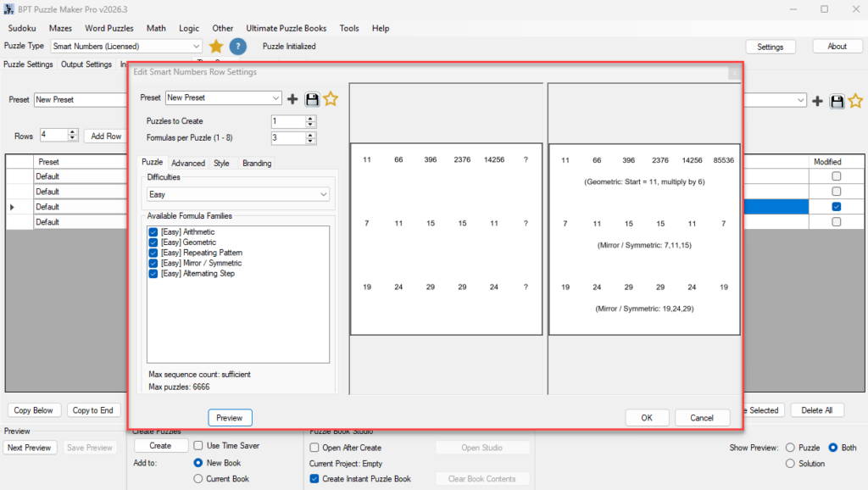Toggle the [Easy] Alternating Step checkbox
868x490 pixels.
(153, 274)
